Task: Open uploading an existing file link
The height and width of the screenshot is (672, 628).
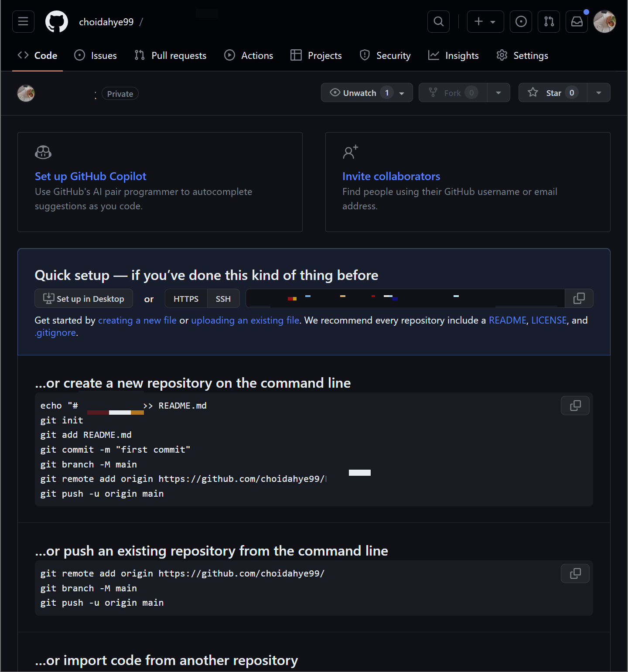Action: (x=245, y=320)
